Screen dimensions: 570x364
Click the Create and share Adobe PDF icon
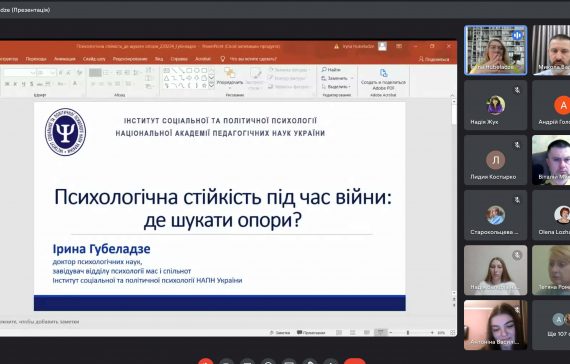[383, 73]
